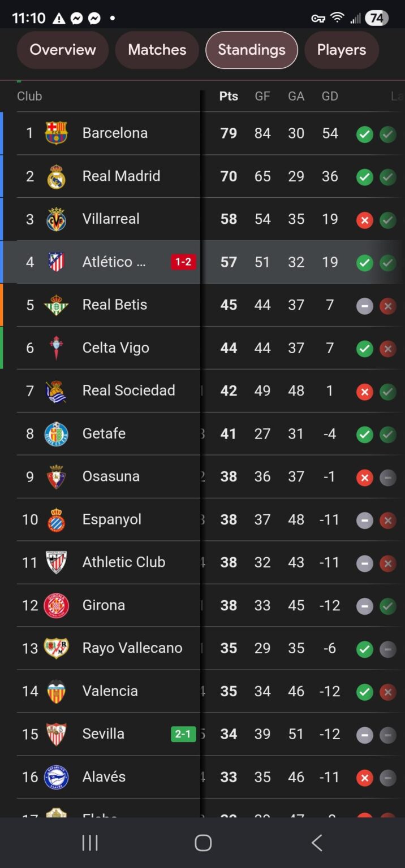Select the Barcelona club crest
The image size is (405, 868).
point(55,133)
